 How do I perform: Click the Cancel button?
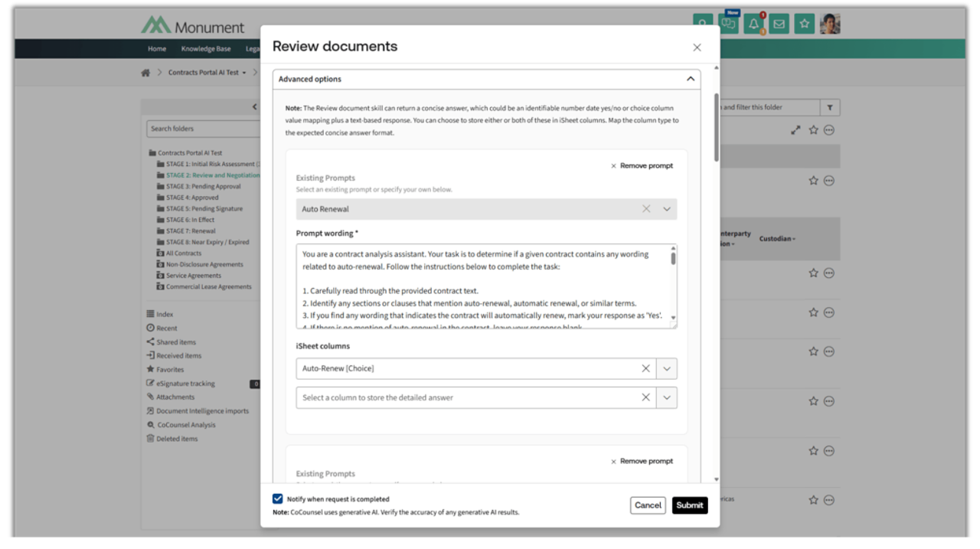click(648, 505)
